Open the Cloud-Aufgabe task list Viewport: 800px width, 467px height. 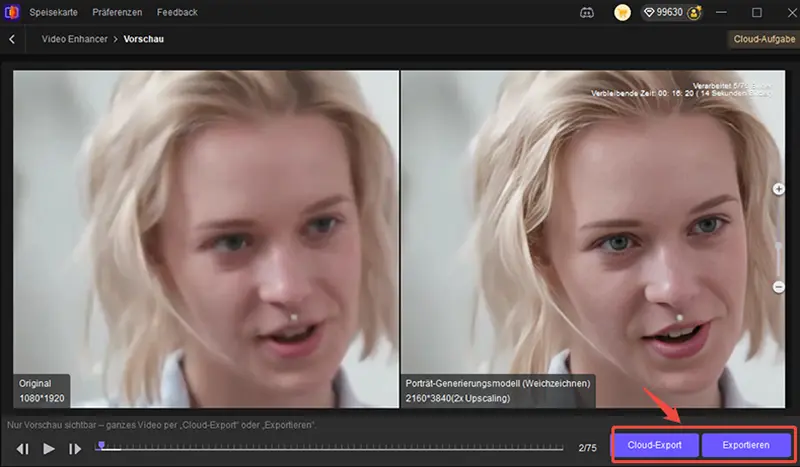(764, 39)
